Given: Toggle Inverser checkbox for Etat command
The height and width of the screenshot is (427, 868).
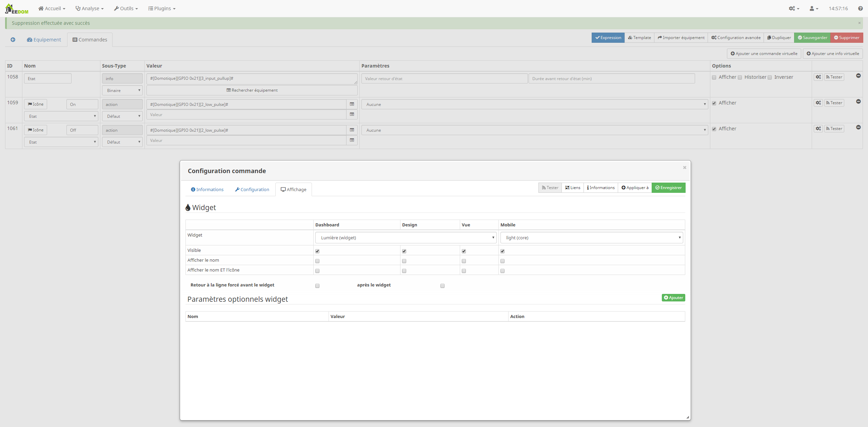Looking at the screenshot, I should click(770, 77).
